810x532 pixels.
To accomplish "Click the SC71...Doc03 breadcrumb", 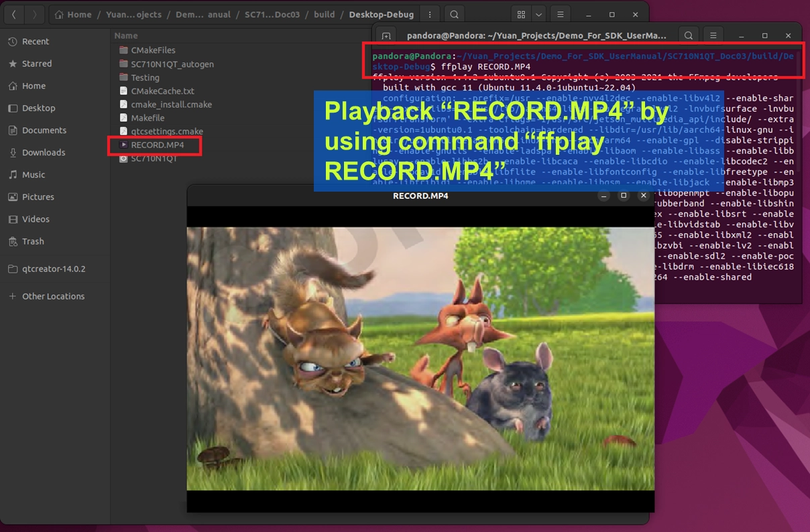I will coord(273,14).
